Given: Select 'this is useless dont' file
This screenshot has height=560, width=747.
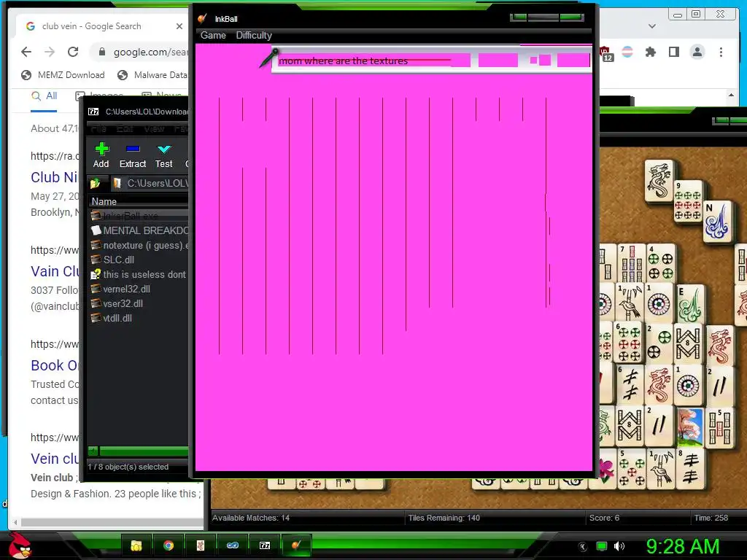Looking at the screenshot, I should pos(139,274).
